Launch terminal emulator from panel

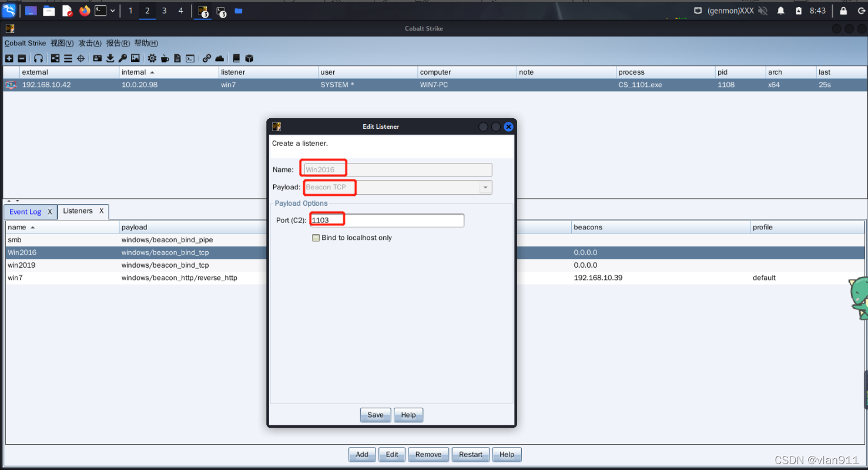[x=100, y=11]
